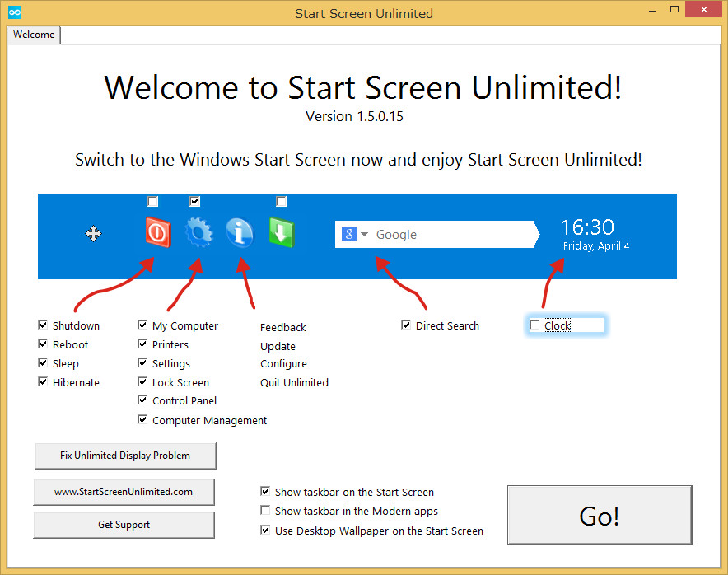Click the red power shutdown icon
Screen dimensions: 728x575
tap(158, 232)
